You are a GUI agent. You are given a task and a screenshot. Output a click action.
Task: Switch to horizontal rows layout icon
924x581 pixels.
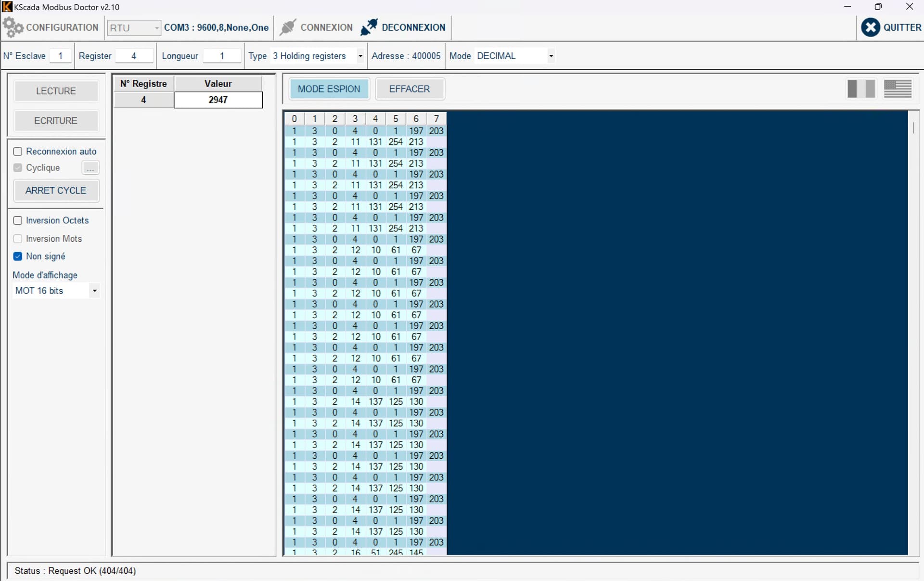pos(898,89)
